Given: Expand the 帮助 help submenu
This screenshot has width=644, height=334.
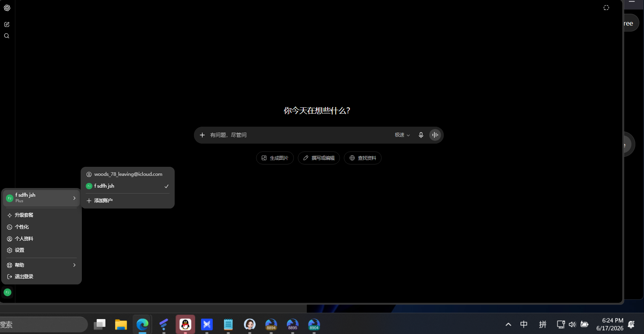Looking at the screenshot, I should click(41, 265).
